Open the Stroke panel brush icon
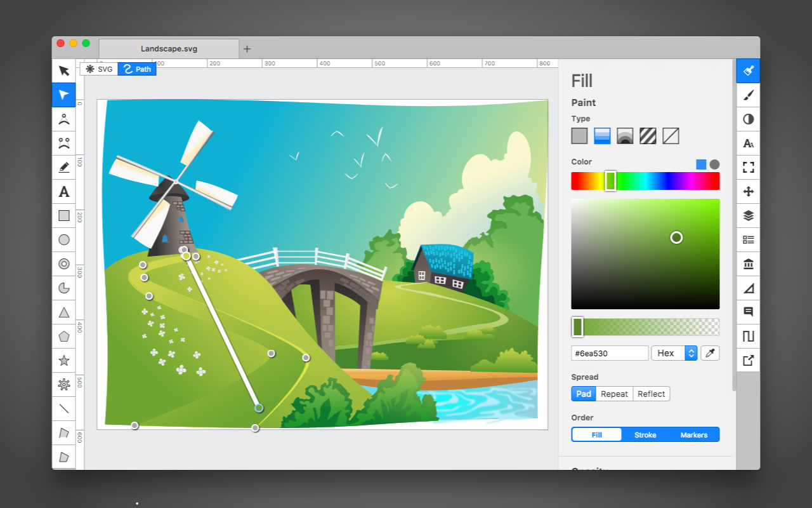812x508 pixels. click(x=748, y=95)
